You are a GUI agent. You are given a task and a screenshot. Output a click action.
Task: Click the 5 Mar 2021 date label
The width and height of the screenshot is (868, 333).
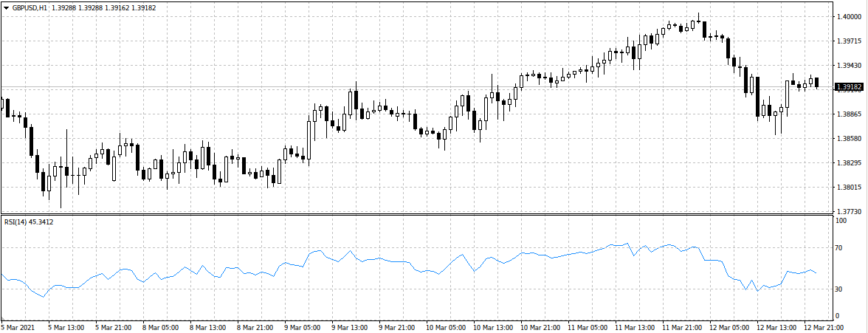pos(18,326)
